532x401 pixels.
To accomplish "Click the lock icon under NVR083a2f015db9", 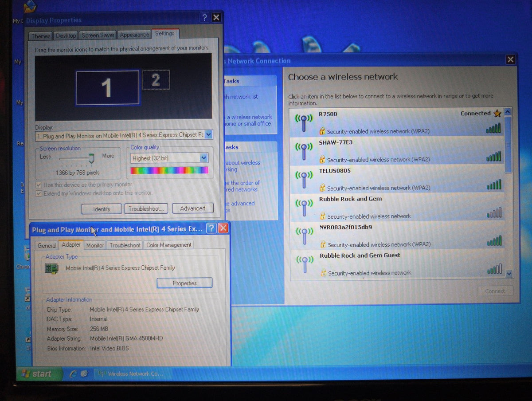I will (x=324, y=244).
